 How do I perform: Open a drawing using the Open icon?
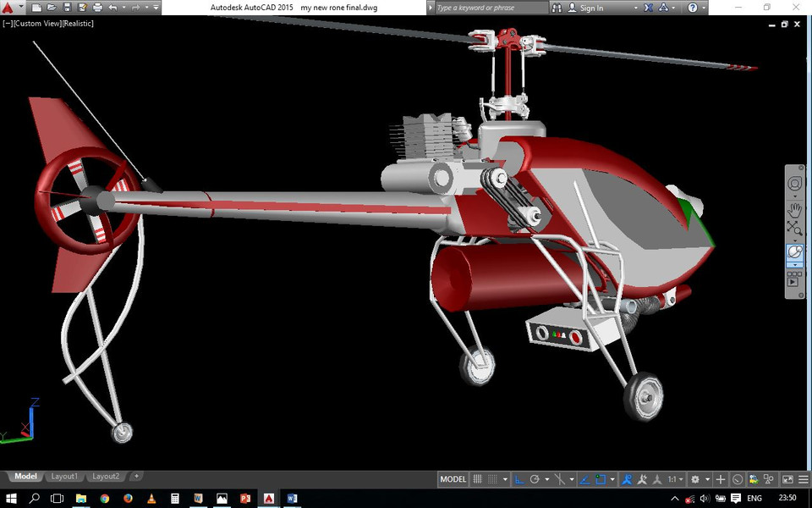pos(52,8)
